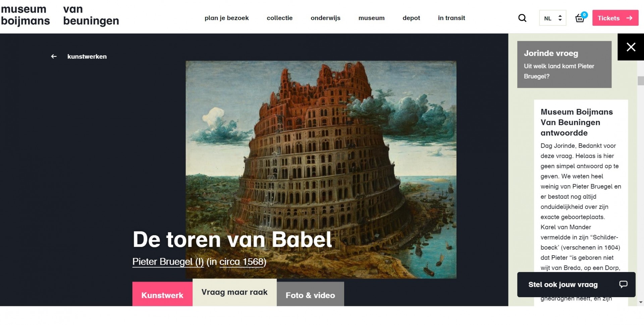Open the 'Foto & video' tab

[310, 294]
